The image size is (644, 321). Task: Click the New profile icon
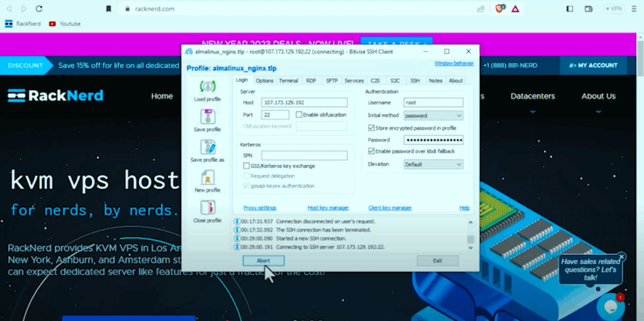[x=208, y=177]
